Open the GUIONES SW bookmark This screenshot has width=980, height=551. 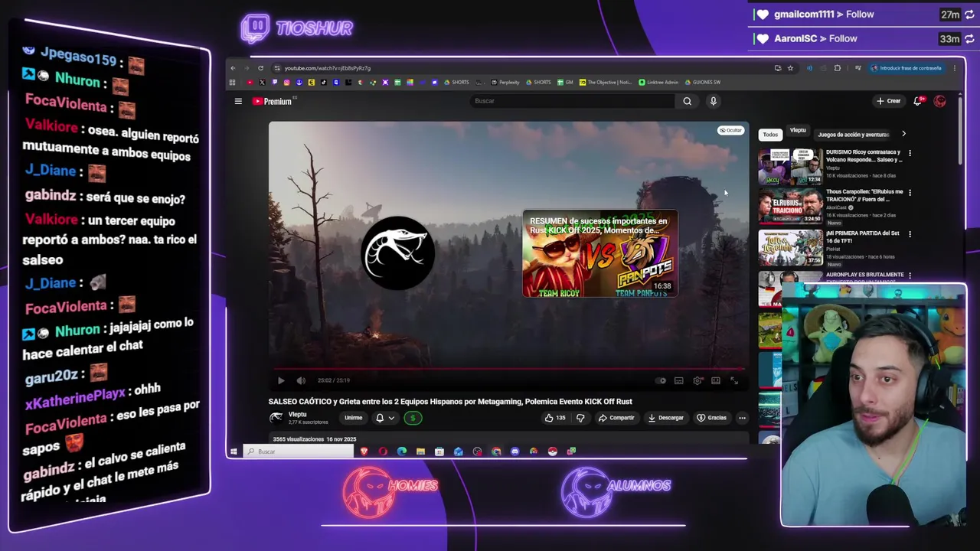pos(702,82)
